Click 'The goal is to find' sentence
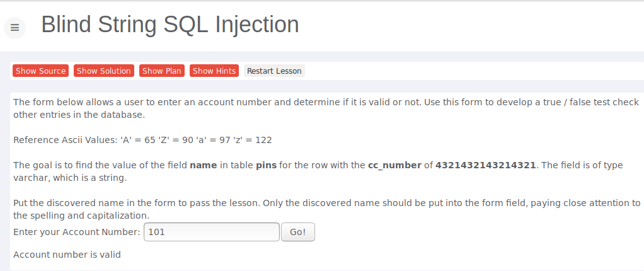This screenshot has height=271, width=644. [x=95, y=165]
